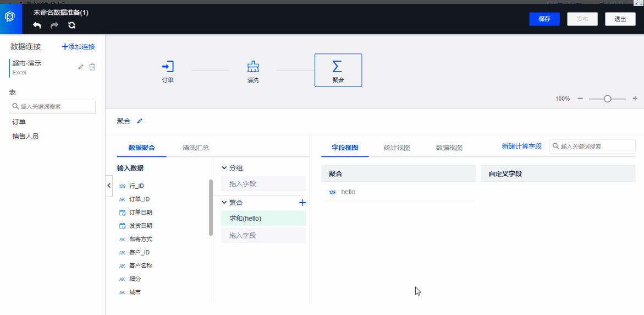Click the app logo icon

10,17
